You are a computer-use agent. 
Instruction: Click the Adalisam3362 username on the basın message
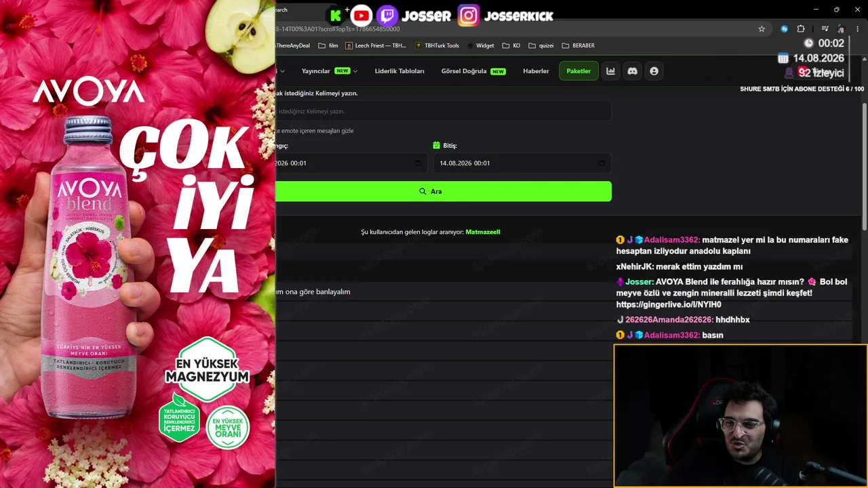pyautogui.click(x=672, y=335)
